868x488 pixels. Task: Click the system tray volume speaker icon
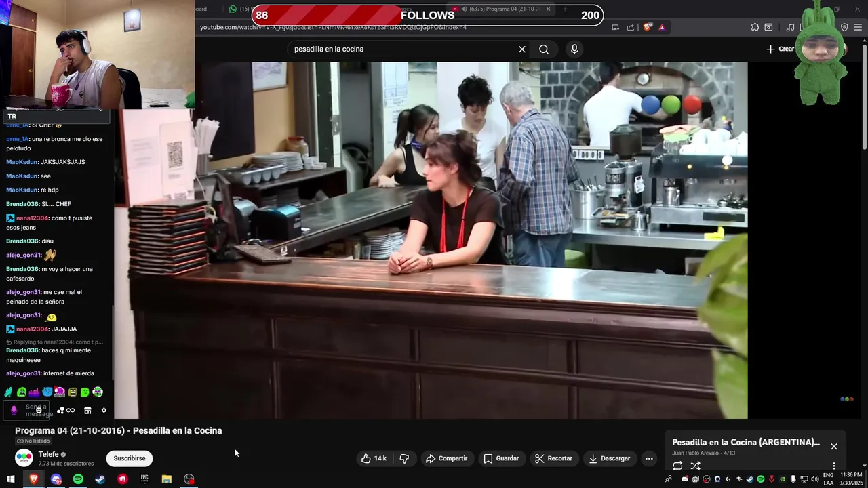[814, 479]
